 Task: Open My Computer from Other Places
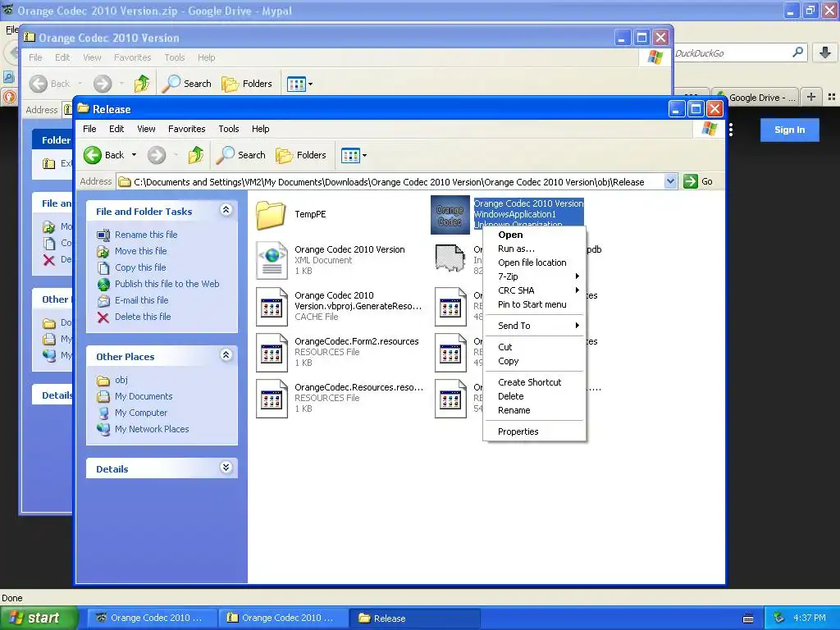141,413
